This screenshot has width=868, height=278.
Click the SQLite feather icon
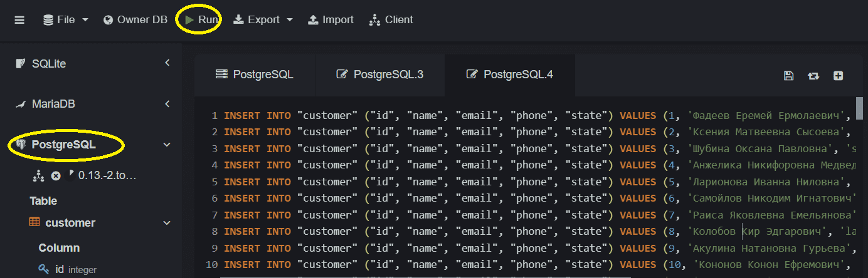pyautogui.click(x=20, y=63)
